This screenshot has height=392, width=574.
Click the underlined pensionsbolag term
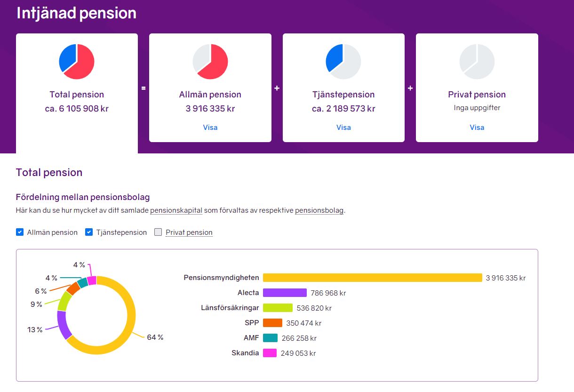click(319, 210)
